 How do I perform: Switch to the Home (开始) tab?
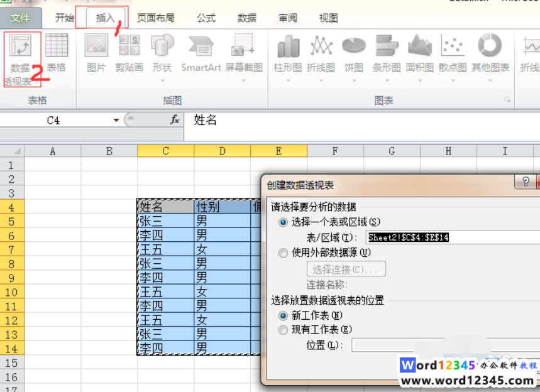pyautogui.click(x=65, y=18)
